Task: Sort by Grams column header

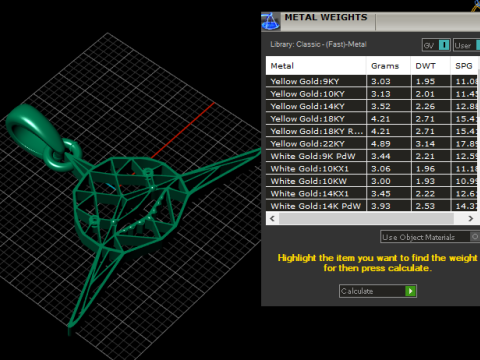Action: coord(388,66)
